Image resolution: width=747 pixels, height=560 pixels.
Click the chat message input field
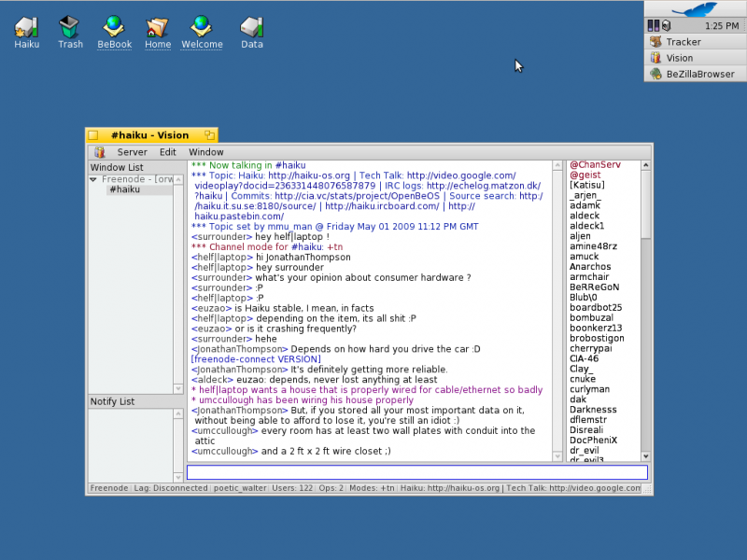pos(416,472)
